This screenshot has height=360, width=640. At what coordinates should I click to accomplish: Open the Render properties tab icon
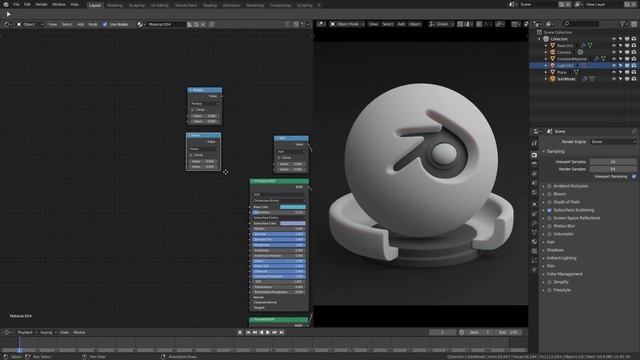(534, 155)
